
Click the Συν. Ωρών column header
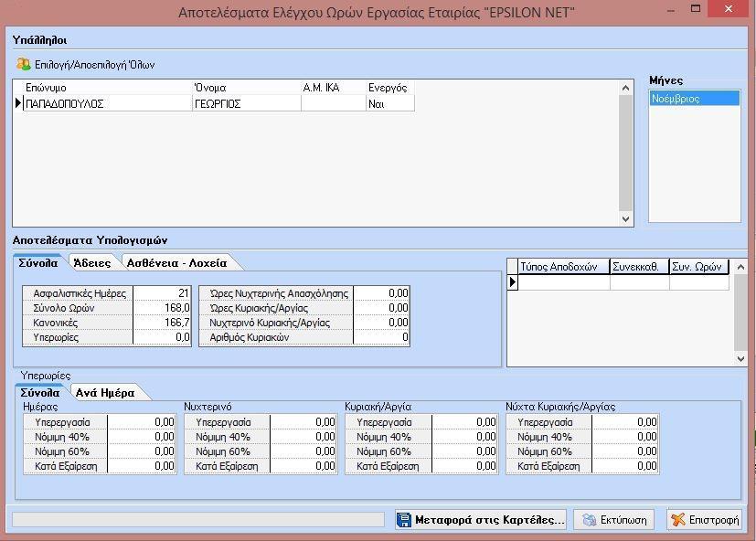(x=699, y=267)
